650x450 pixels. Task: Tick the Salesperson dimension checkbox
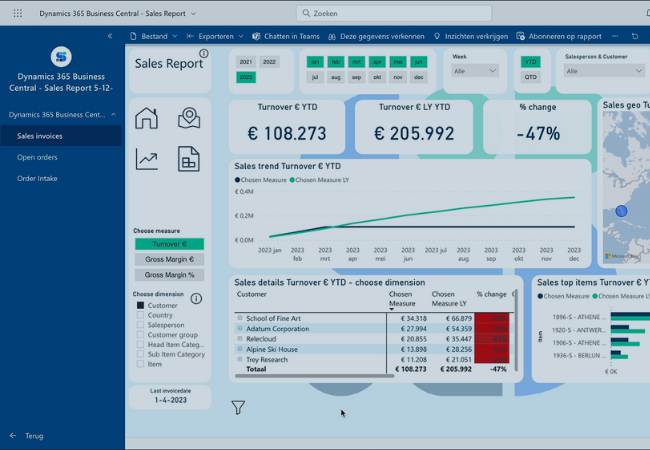coord(141,324)
